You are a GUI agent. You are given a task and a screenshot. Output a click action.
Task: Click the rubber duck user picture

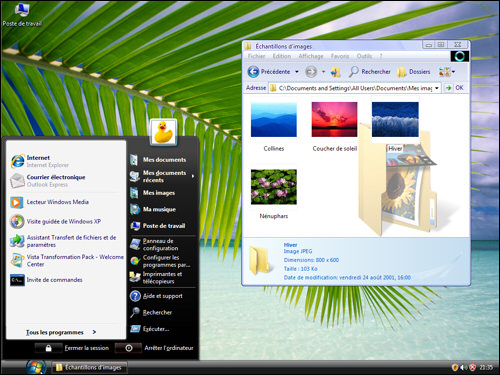click(163, 132)
